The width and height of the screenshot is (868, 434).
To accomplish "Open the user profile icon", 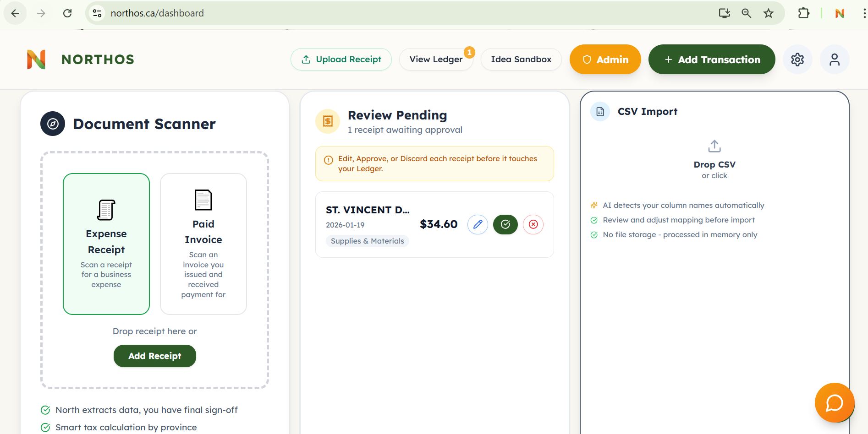I will 834,60.
